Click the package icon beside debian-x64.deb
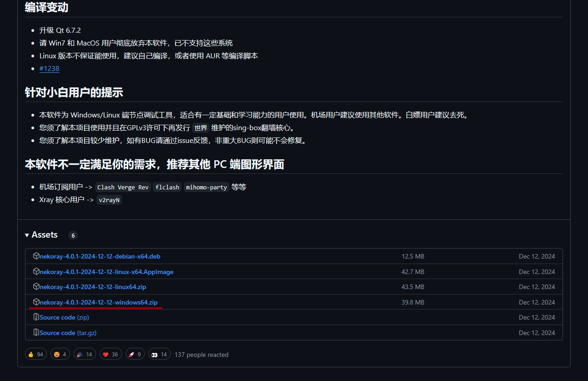Viewport: 588px width, 381px height. pyautogui.click(x=36, y=256)
